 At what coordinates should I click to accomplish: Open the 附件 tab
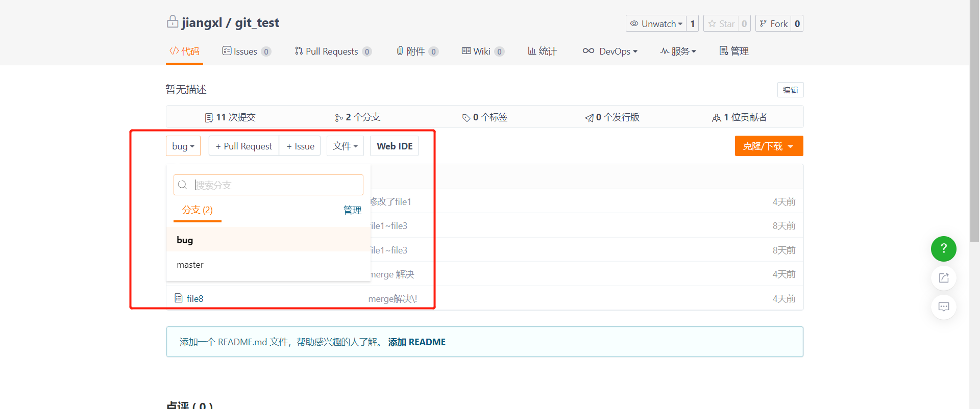coord(418,51)
